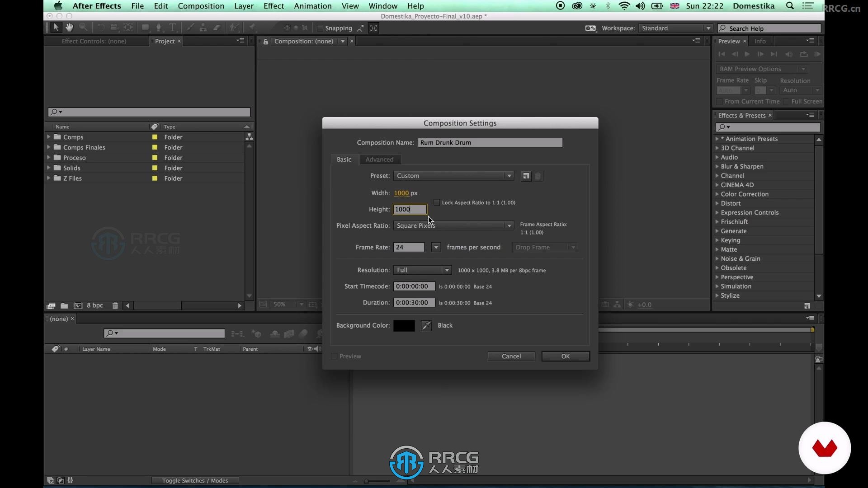Screen dimensions: 868x488
Task: Open the Layer menu
Action: [244, 6]
